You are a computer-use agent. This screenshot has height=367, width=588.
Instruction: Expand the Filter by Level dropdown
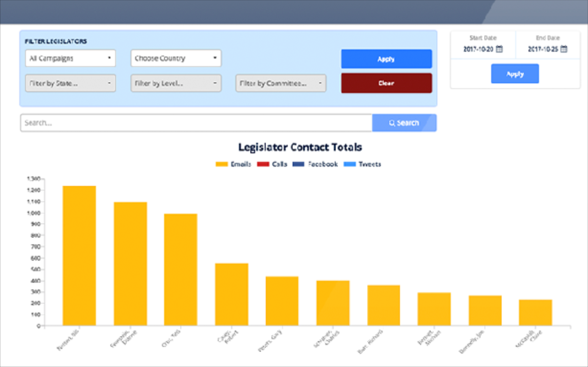176,83
